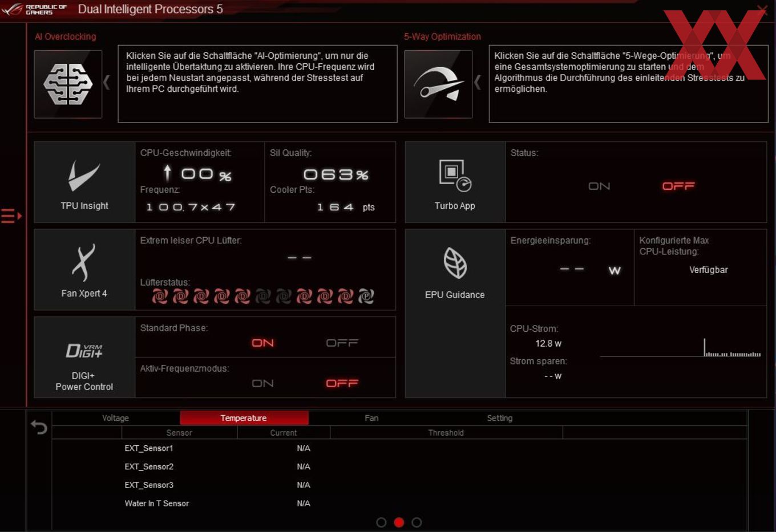Click the Extrem leiser CPU Lüfter label

pyautogui.click(x=191, y=241)
